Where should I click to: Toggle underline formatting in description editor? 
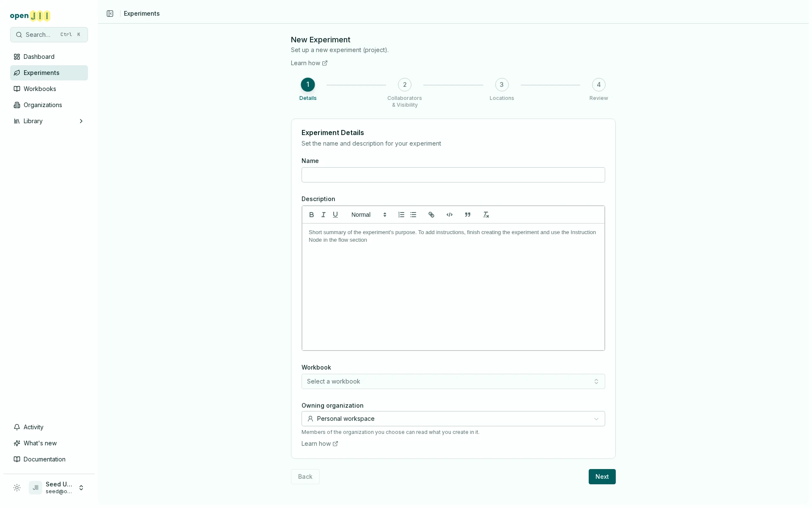point(335,215)
